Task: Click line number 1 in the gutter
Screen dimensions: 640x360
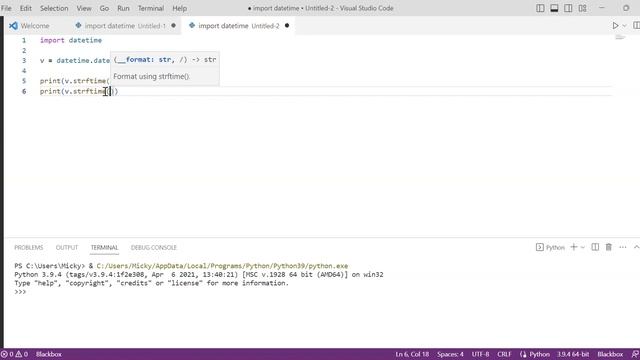Action: pyautogui.click(x=24, y=40)
